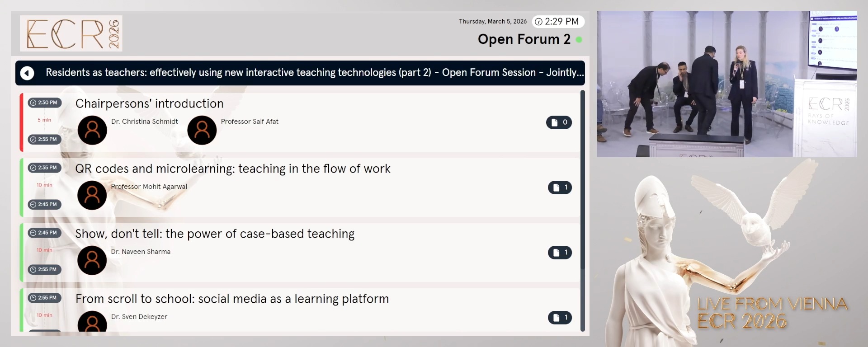Click the back arrow in session title bar

coord(27,73)
